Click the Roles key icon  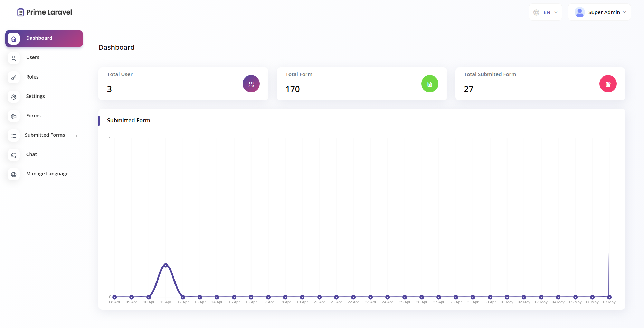click(14, 78)
